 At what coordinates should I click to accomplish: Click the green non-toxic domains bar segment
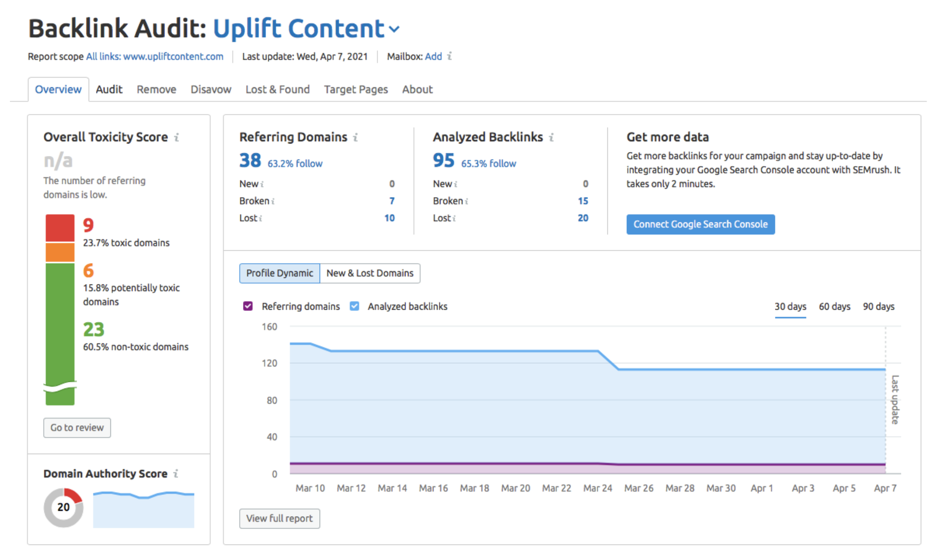tap(60, 334)
